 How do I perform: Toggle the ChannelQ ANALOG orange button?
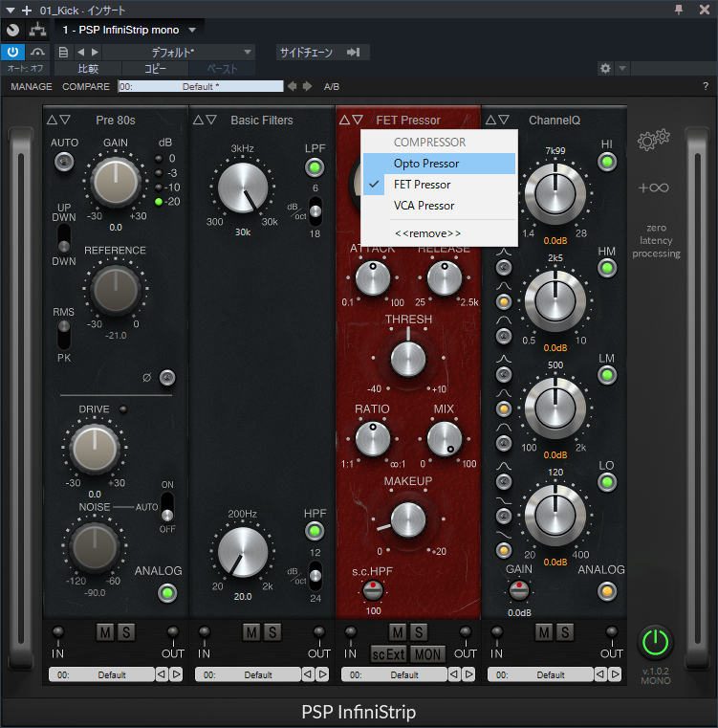coord(607,591)
